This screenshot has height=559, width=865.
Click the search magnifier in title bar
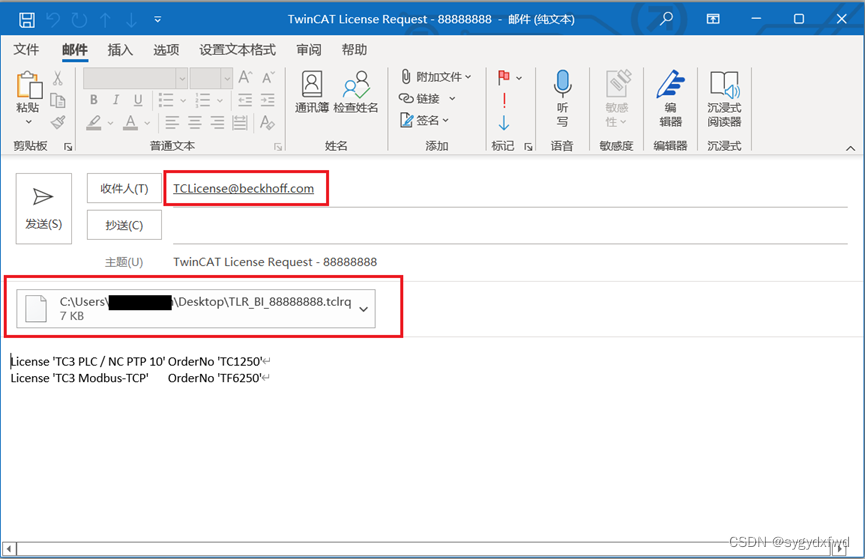666,19
